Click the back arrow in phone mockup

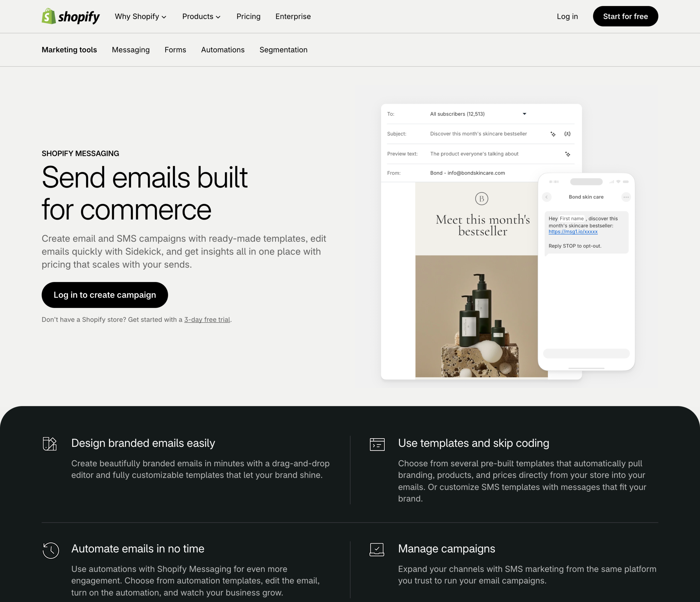[547, 197]
